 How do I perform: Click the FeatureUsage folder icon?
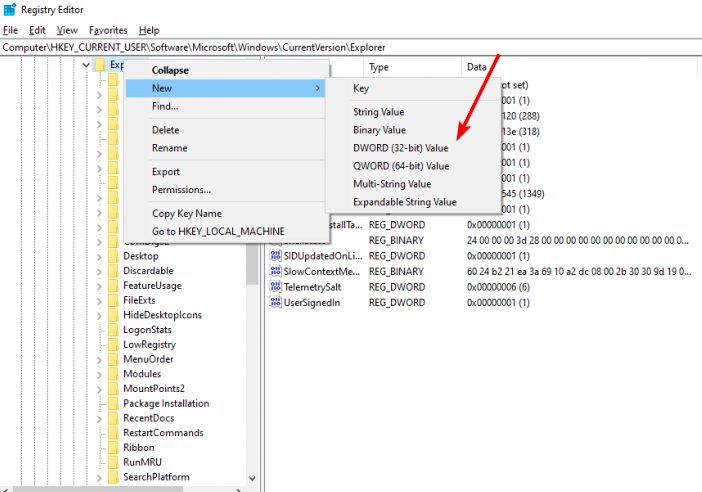point(113,285)
